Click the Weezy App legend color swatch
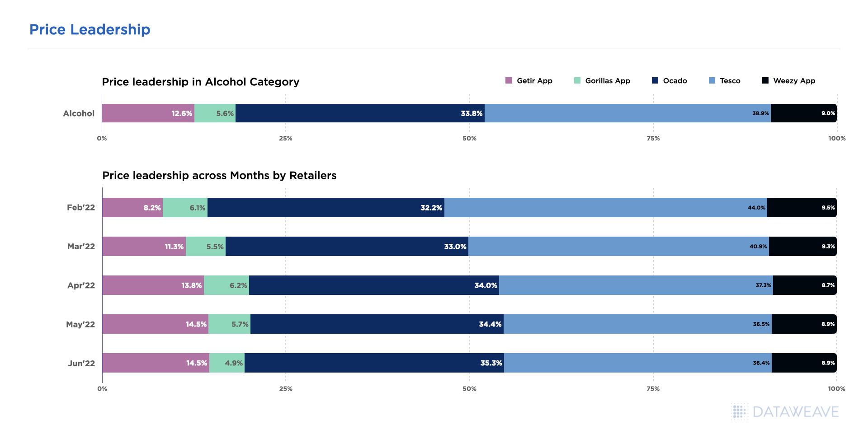The image size is (868, 429). 765,81
